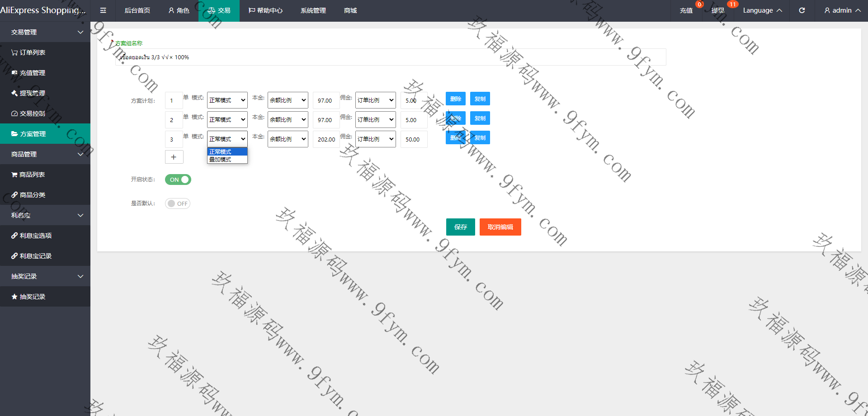
Task: Open 抽奖记录 with the star icon
Action: coord(28,297)
